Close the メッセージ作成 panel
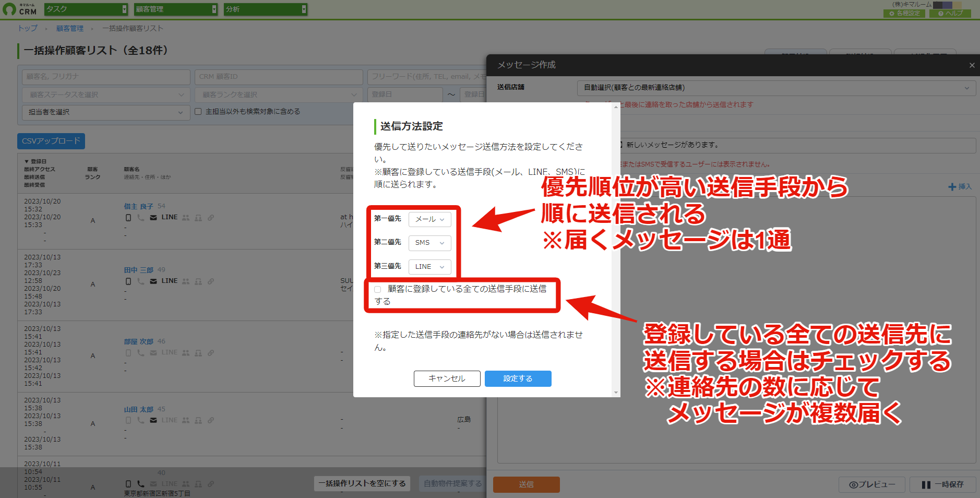This screenshot has width=980, height=498. point(972,65)
